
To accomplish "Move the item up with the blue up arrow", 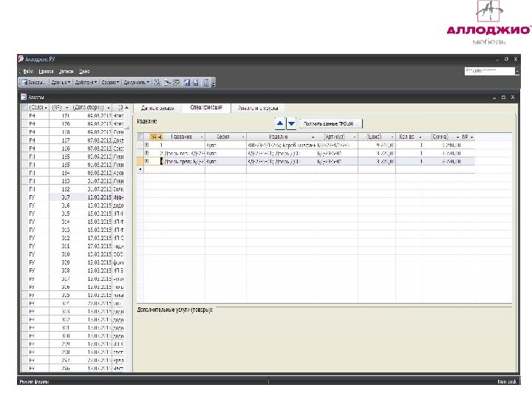I will [280, 123].
